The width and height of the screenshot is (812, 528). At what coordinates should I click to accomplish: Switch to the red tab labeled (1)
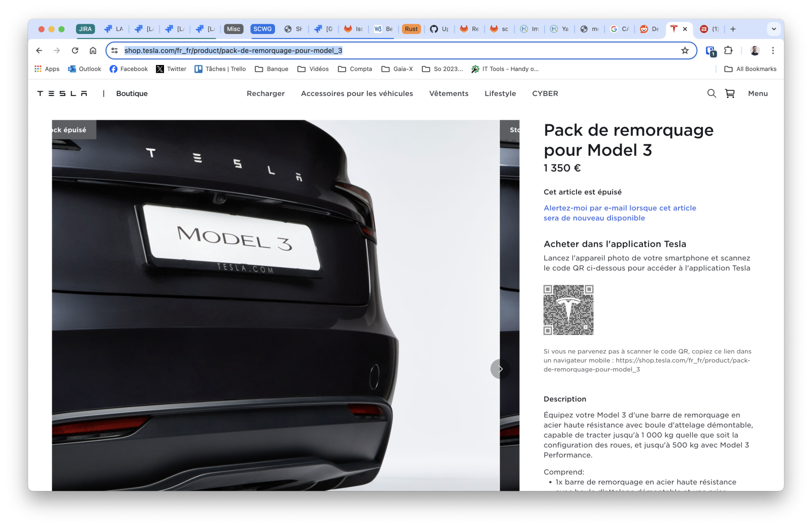(709, 29)
